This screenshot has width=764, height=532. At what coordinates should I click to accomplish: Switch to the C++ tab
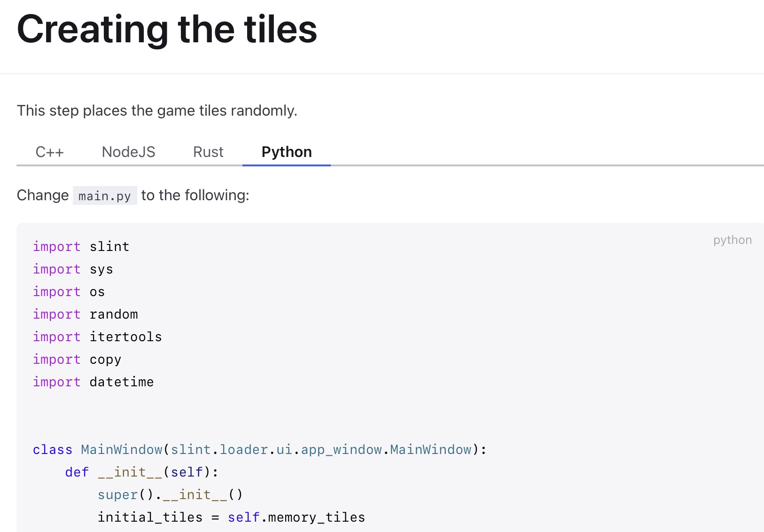tap(49, 152)
